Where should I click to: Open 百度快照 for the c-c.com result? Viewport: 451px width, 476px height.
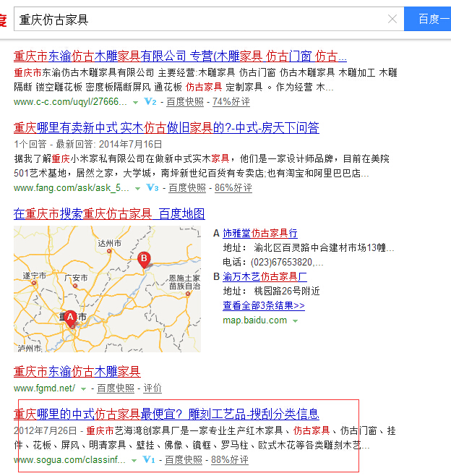tap(185, 102)
